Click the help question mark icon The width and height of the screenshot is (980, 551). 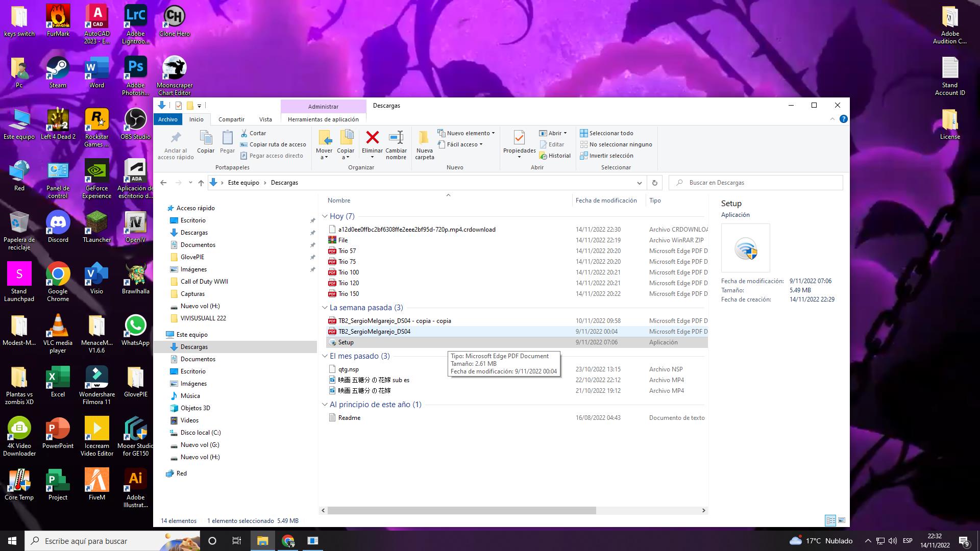pyautogui.click(x=843, y=119)
